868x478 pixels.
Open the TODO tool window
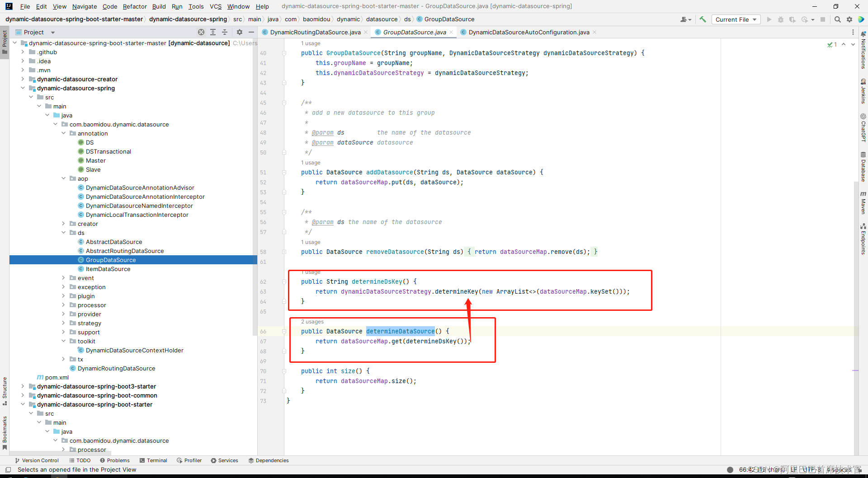tap(80, 460)
